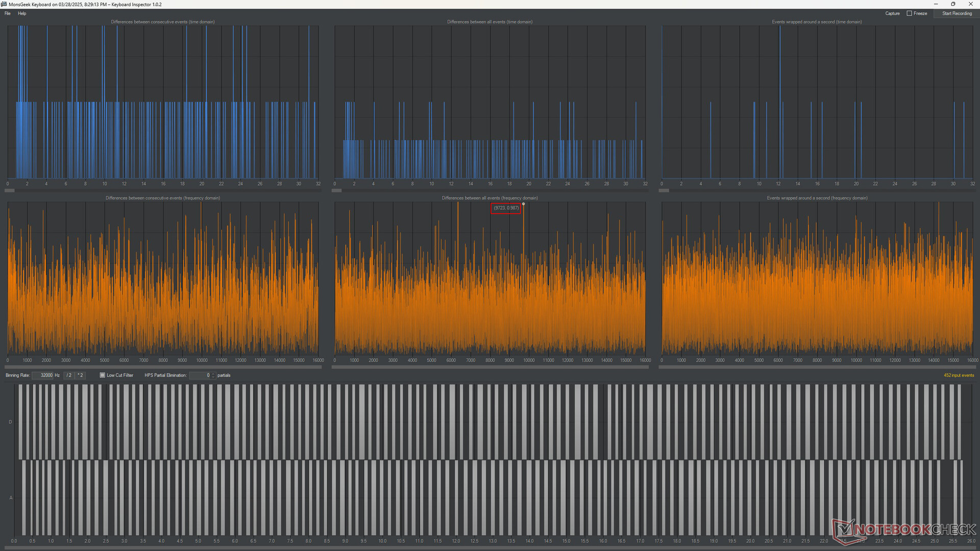The width and height of the screenshot is (980, 551).
Task: Click the consecutive events time-domain scrollbar thumb
Action: click(10, 191)
